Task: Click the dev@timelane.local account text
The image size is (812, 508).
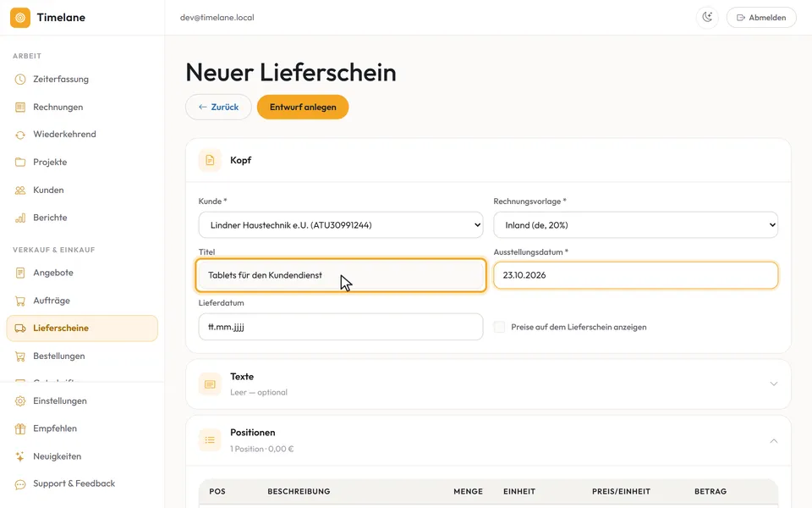Action: click(217, 18)
